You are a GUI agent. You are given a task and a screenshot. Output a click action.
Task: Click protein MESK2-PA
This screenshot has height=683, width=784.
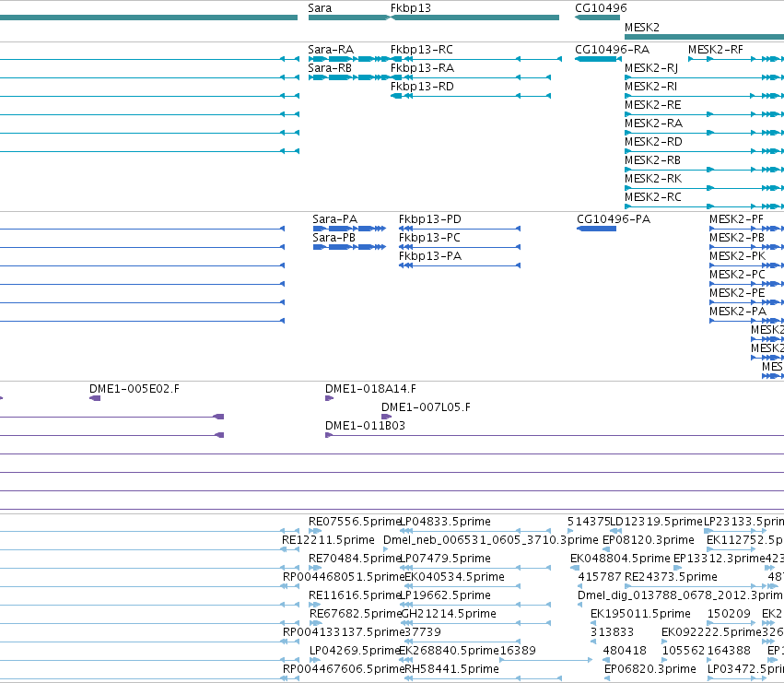pyautogui.click(x=746, y=321)
